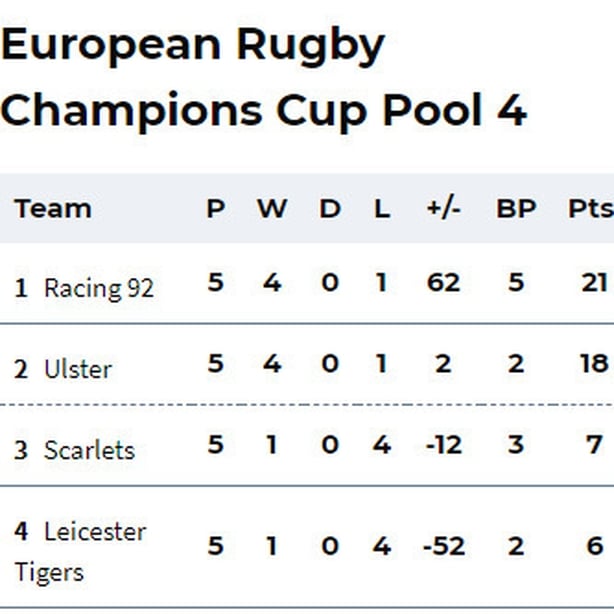Select Ulster's 18 points value

pyautogui.click(x=594, y=363)
